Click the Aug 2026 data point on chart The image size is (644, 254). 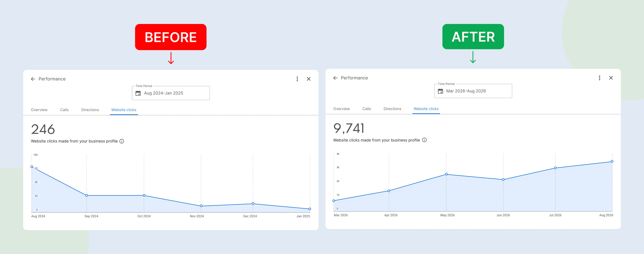coord(612,161)
